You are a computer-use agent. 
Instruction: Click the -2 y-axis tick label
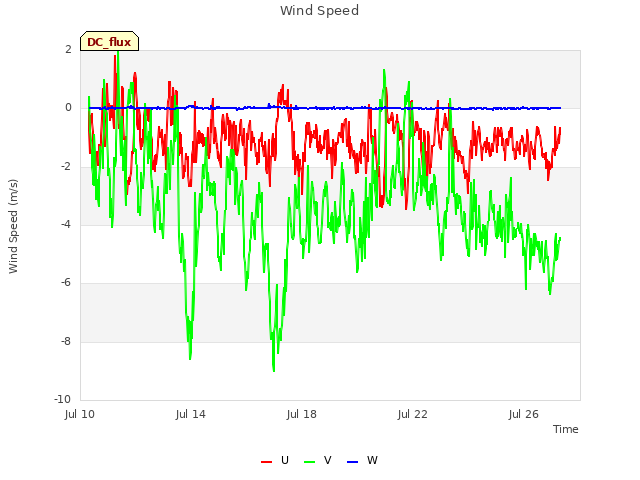pos(66,166)
